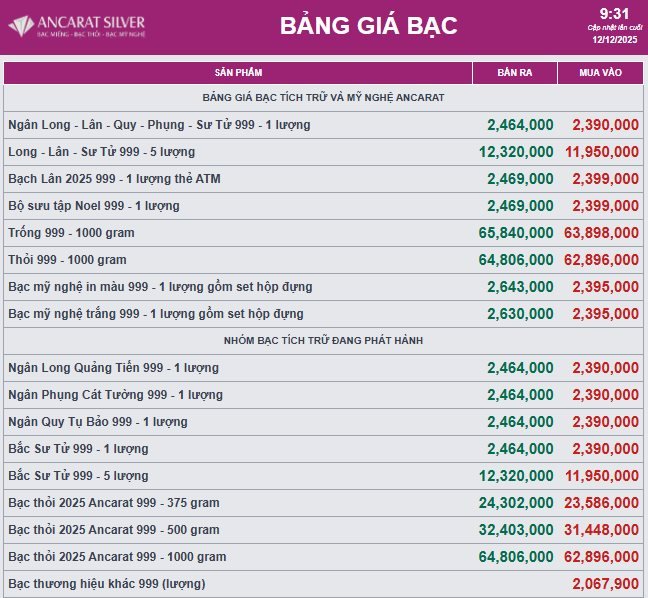Click the MUA VÀO column header

(600, 73)
